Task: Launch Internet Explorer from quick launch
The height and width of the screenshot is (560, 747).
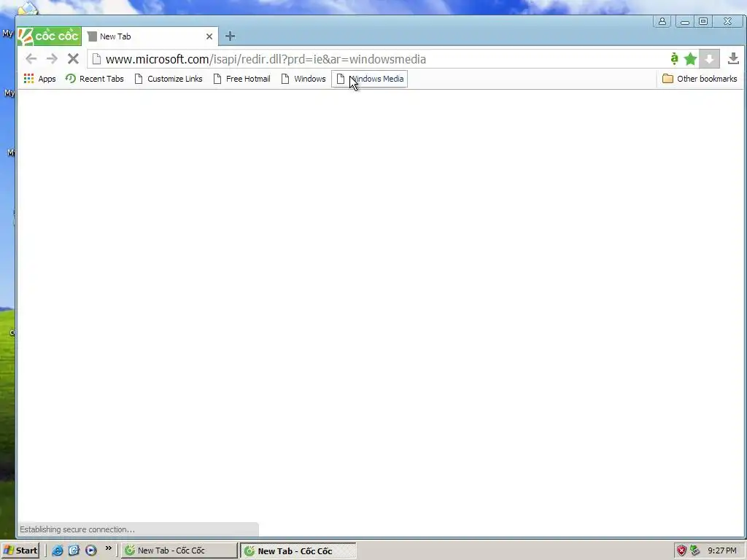Action: click(57, 551)
